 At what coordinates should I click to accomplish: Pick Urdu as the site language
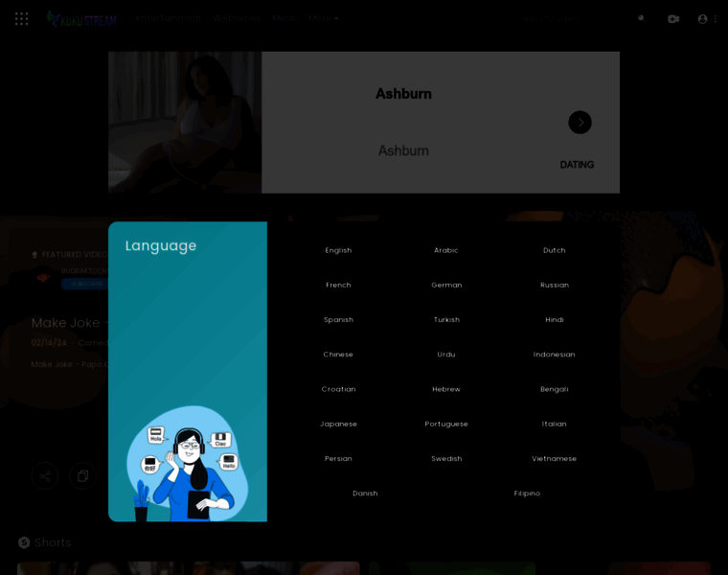pyautogui.click(x=446, y=355)
